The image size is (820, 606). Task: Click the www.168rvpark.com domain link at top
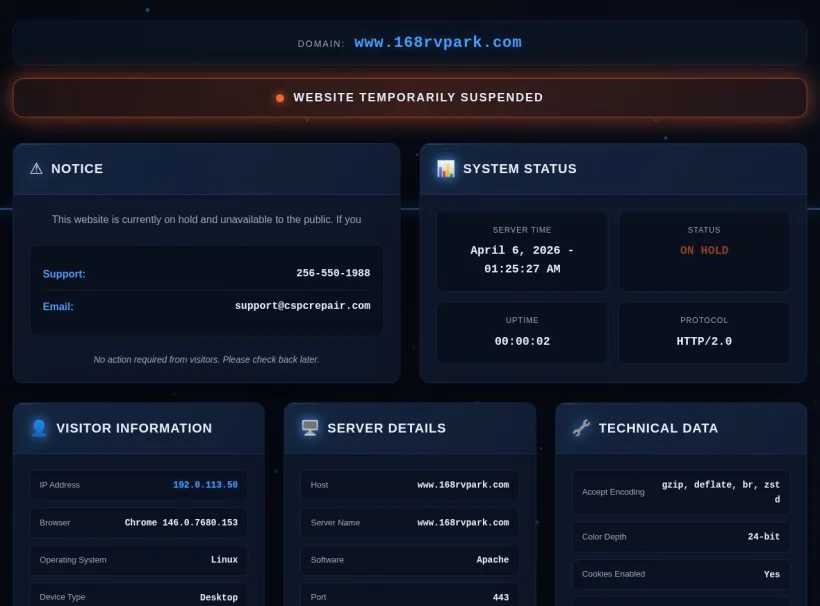pos(437,43)
